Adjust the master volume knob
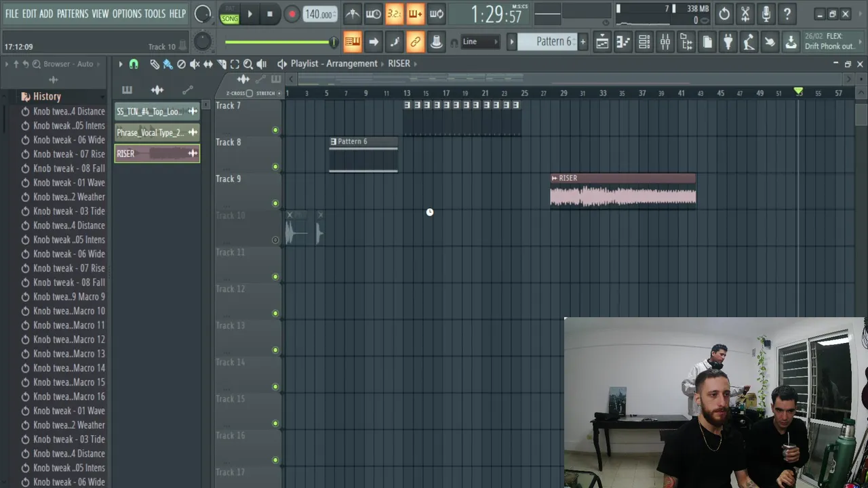Viewport: 868px width, 488px height. 203,14
